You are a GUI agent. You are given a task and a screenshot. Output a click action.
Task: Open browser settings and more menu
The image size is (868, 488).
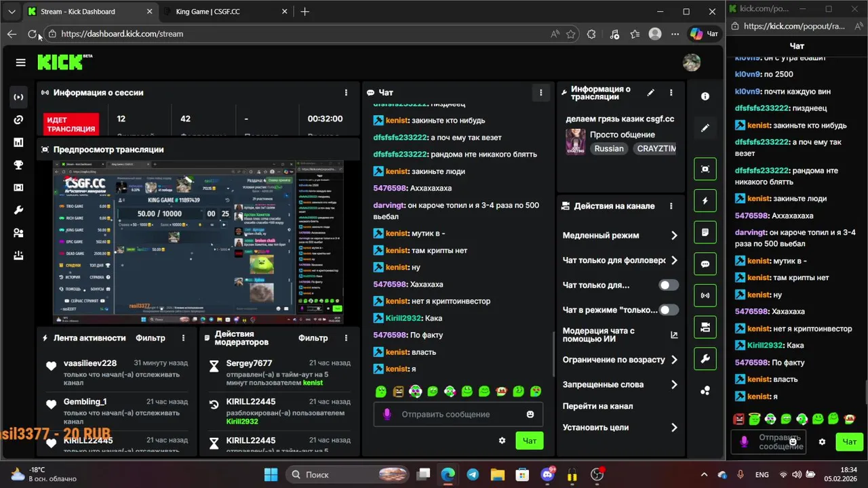[x=674, y=34]
